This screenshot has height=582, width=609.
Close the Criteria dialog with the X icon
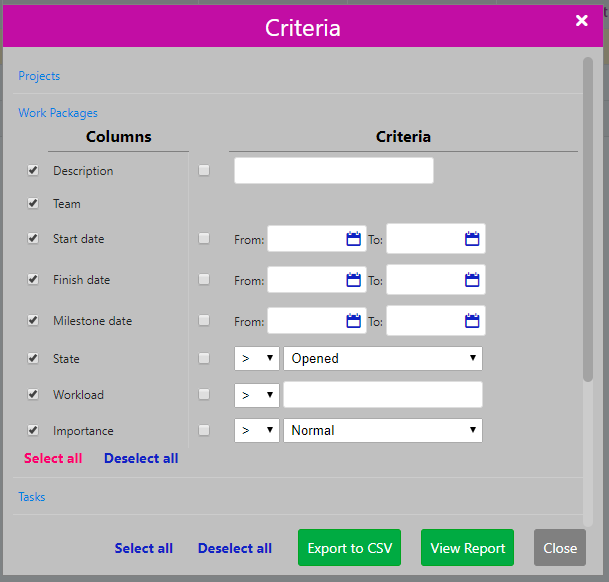pos(581,20)
